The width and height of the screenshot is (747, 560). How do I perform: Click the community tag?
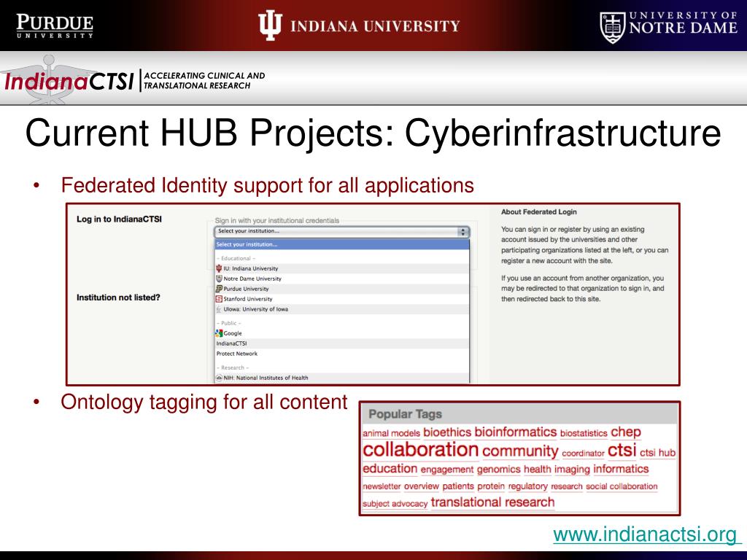point(520,451)
